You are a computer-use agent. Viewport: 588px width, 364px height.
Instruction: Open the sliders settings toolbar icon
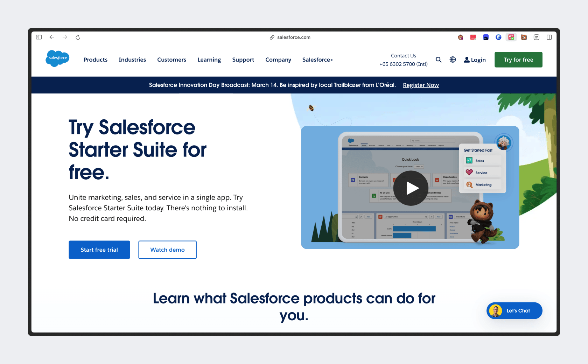click(x=537, y=37)
